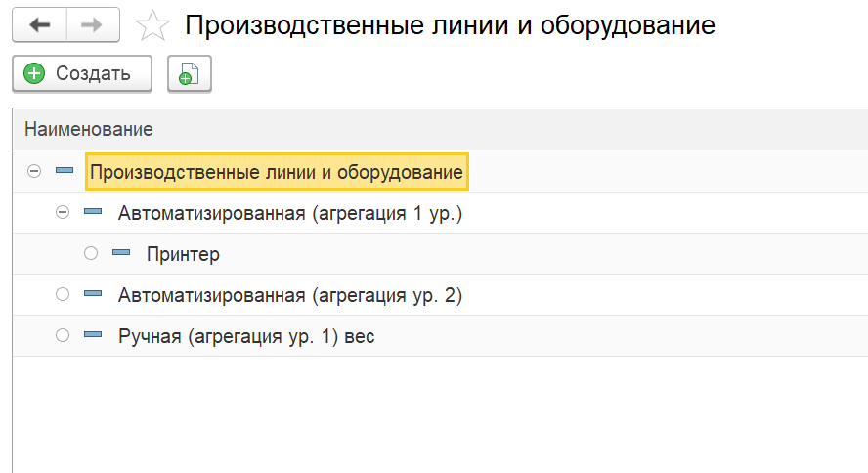Click the back navigation arrow
868x473 pixels.
click(x=40, y=25)
